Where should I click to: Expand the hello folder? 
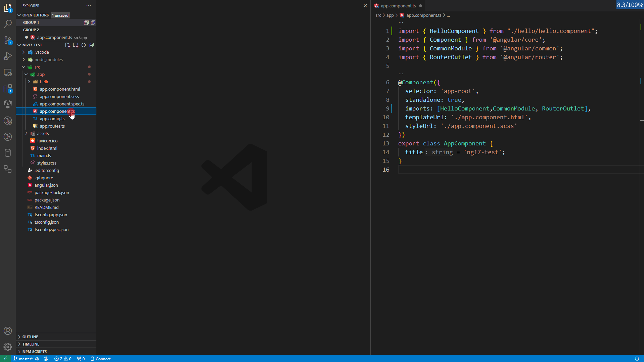coord(44,82)
